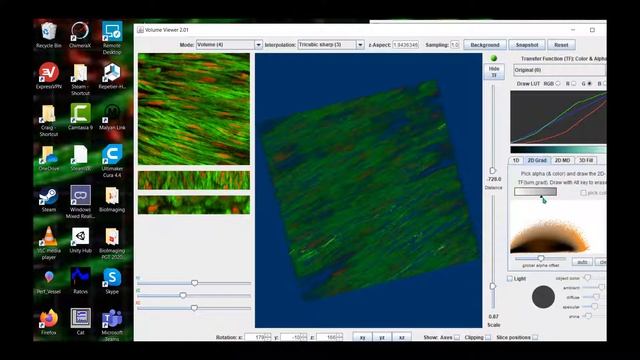Click the auto button in the 2D Grad panel

(x=582, y=262)
